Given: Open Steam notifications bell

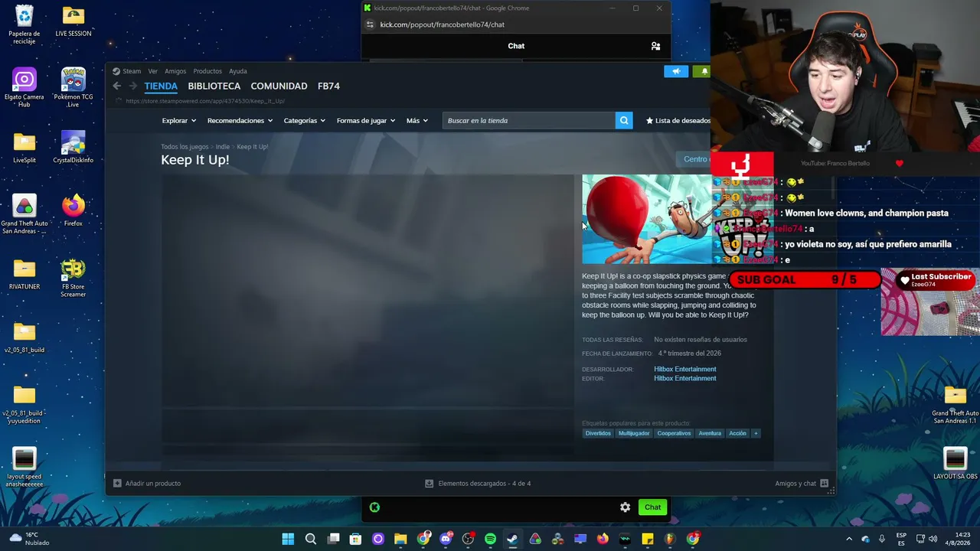Looking at the screenshot, I should pyautogui.click(x=703, y=71).
